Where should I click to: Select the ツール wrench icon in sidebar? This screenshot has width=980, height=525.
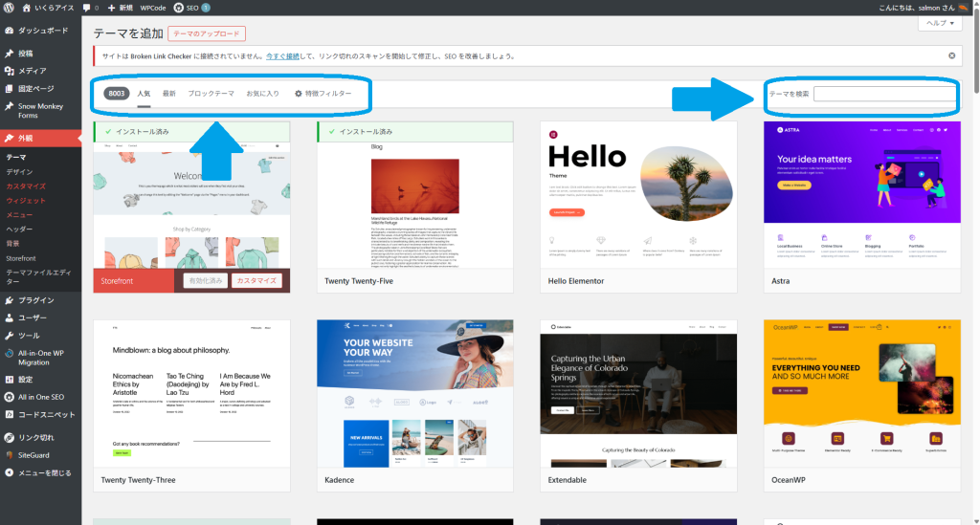[9, 336]
